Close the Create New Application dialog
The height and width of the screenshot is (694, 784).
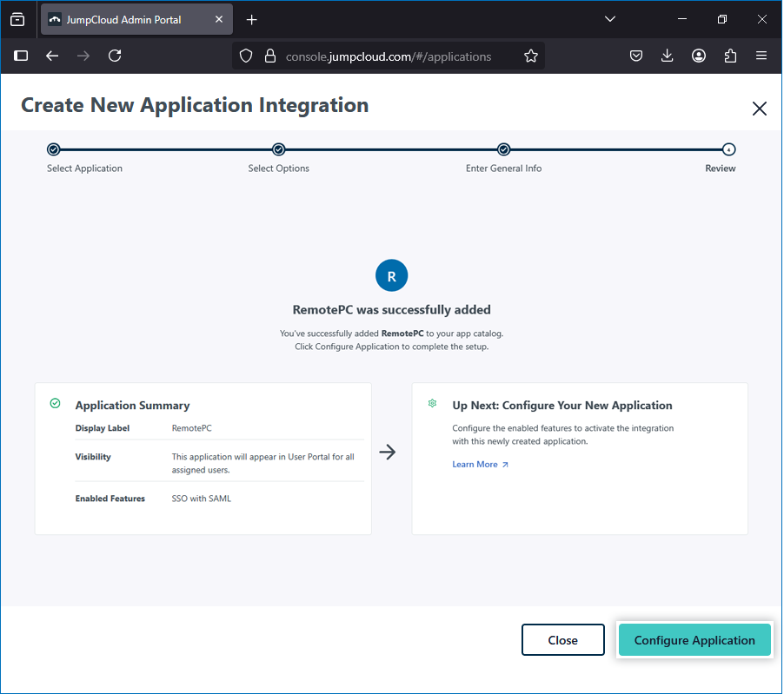[x=759, y=109]
